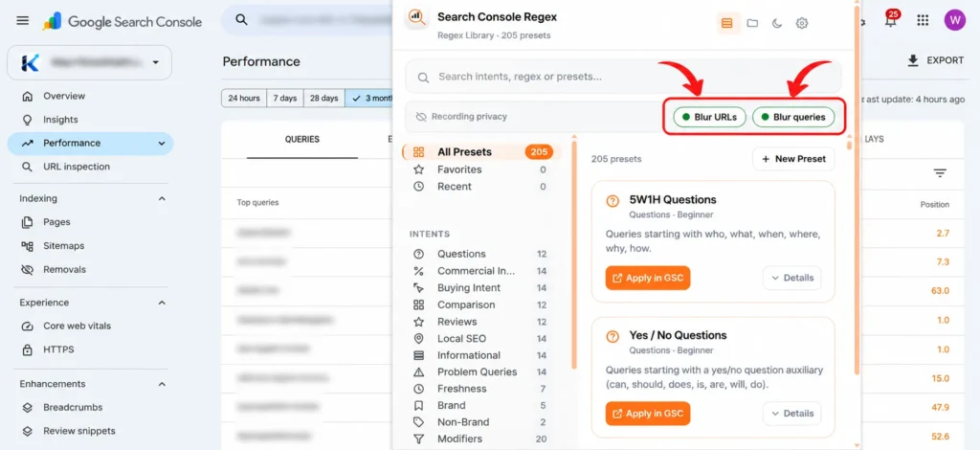Click the Breadcrumbs layers icon

tap(27, 408)
